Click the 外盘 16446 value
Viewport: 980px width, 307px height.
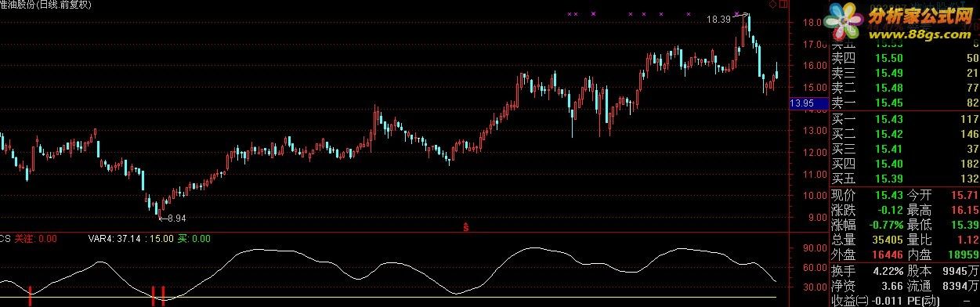tap(888, 255)
